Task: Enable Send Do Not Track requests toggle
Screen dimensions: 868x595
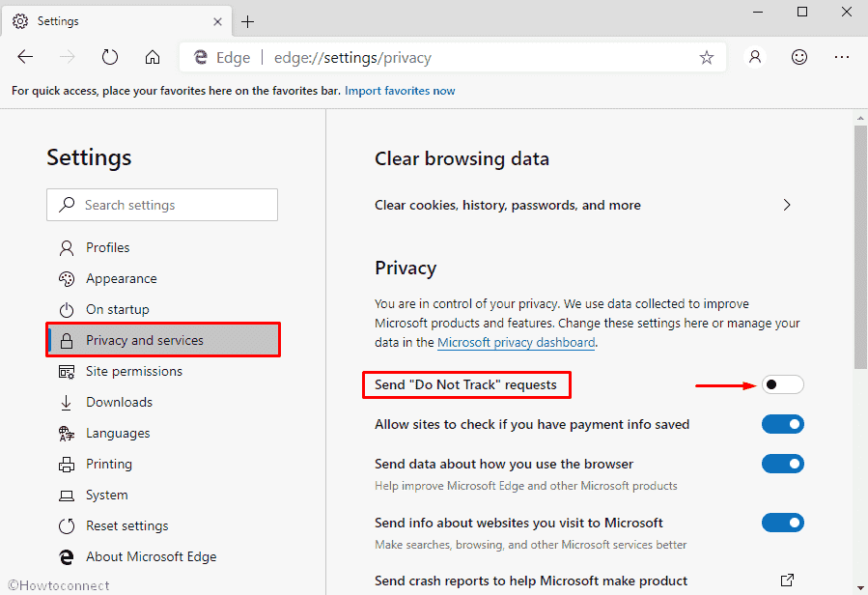Action: tap(783, 384)
